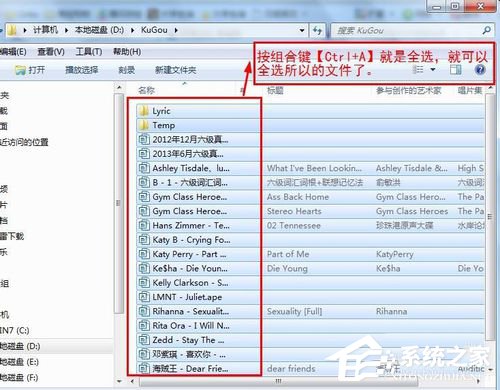Click the file icon for Rita Ora - I Will N
This screenshot has width=500, height=390.
click(x=144, y=326)
